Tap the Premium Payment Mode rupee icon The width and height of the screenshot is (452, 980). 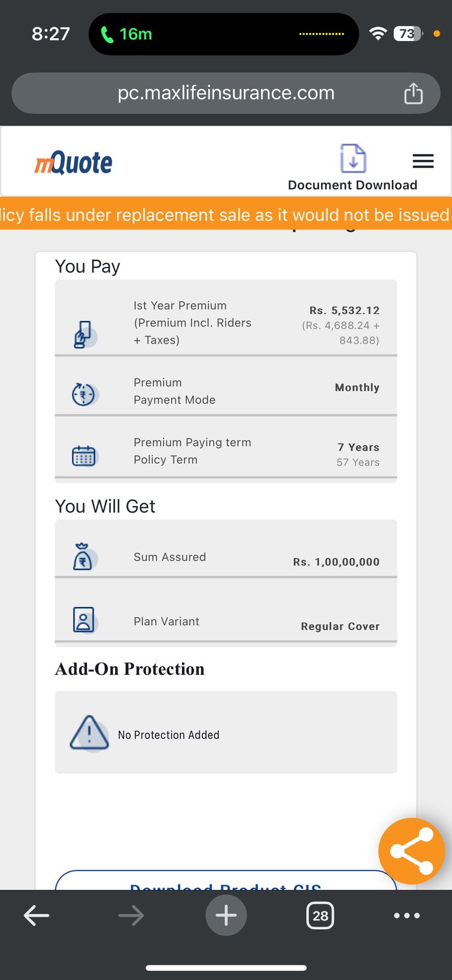(x=85, y=394)
